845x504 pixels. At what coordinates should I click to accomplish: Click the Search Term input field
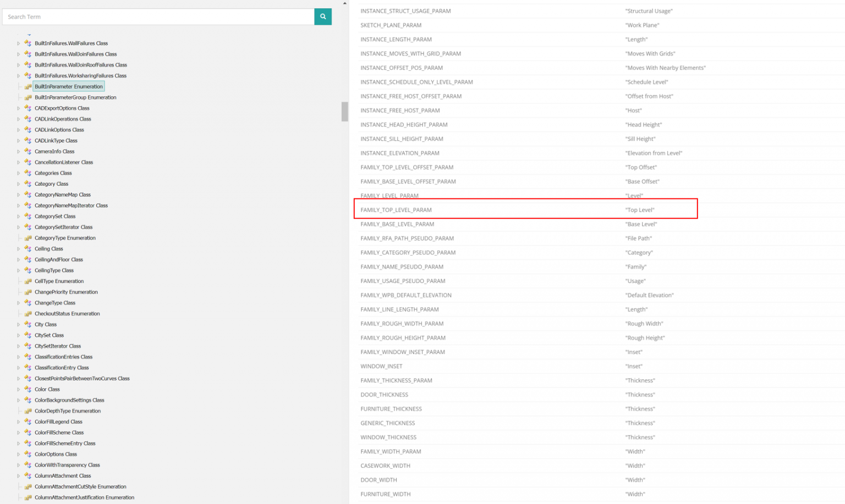point(158,16)
